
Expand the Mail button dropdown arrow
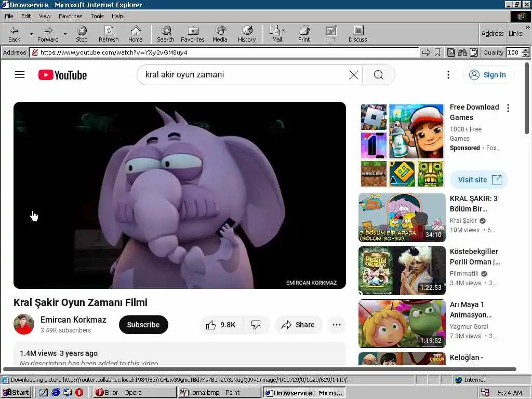tap(283, 31)
